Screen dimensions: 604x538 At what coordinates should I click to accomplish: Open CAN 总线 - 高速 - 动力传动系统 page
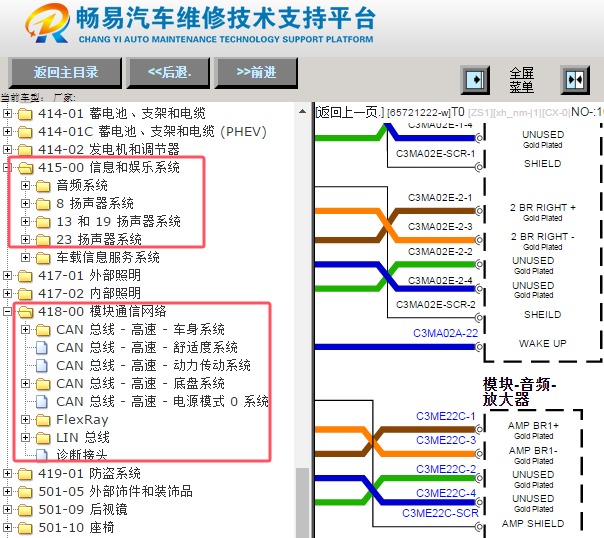(153, 365)
